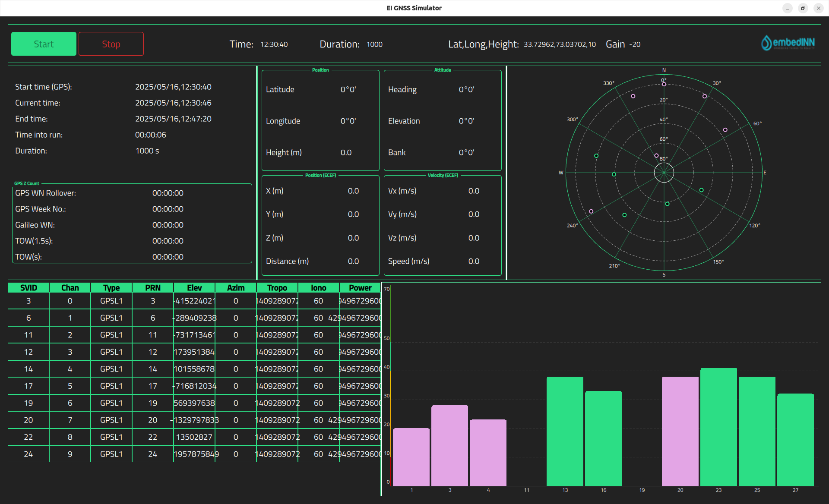Screen dimensions: 829x504
Task: Click the Time display showing 12:30:40
Action: click(274, 44)
